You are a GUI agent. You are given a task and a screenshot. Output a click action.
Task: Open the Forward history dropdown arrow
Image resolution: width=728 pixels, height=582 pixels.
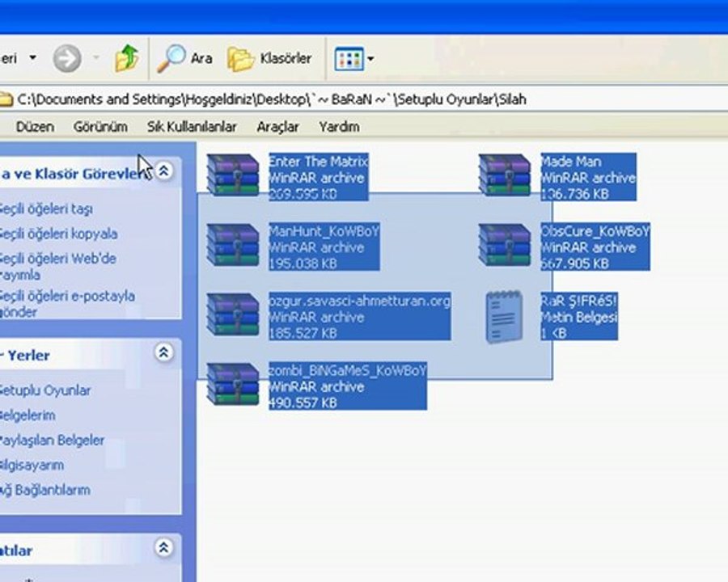click(x=96, y=58)
